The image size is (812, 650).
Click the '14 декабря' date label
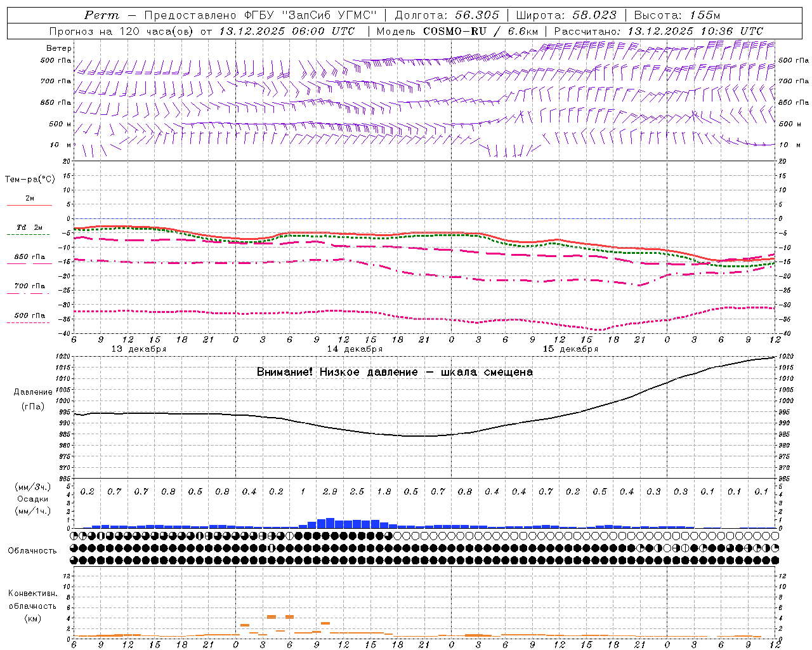pos(355,349)
